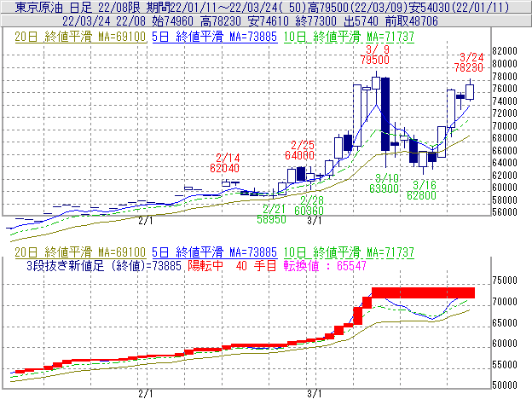Click the title line 東京原油 日足 22/08限
This screenshot has height=405, width=532.
pos(78,7)
